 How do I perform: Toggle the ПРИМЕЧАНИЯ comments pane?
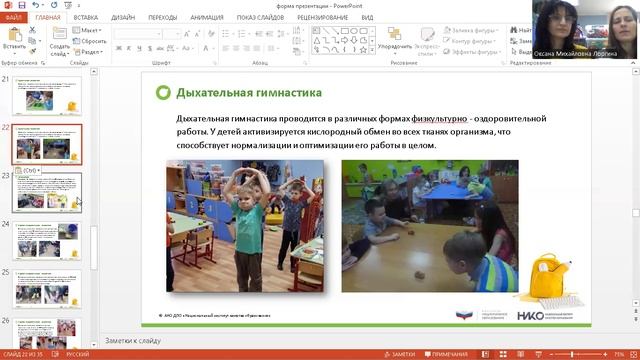pyautogui.click(x=446, y=354)
